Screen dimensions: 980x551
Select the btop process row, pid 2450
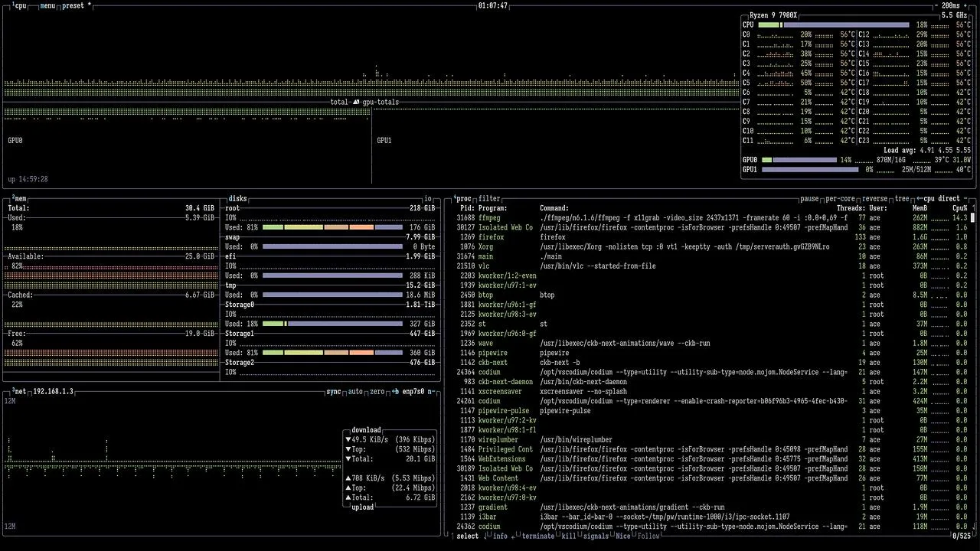(x=711, y=295)
